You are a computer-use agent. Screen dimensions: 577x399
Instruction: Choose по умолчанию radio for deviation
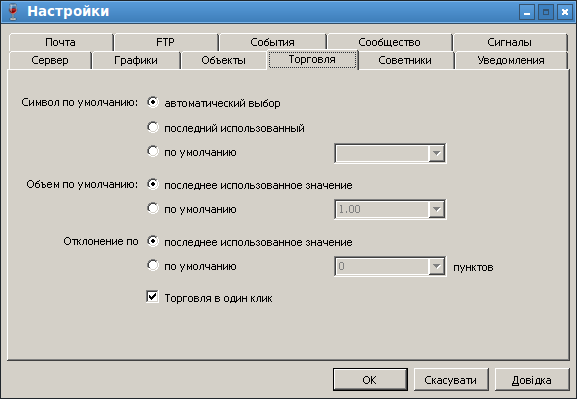coord(153,265)
